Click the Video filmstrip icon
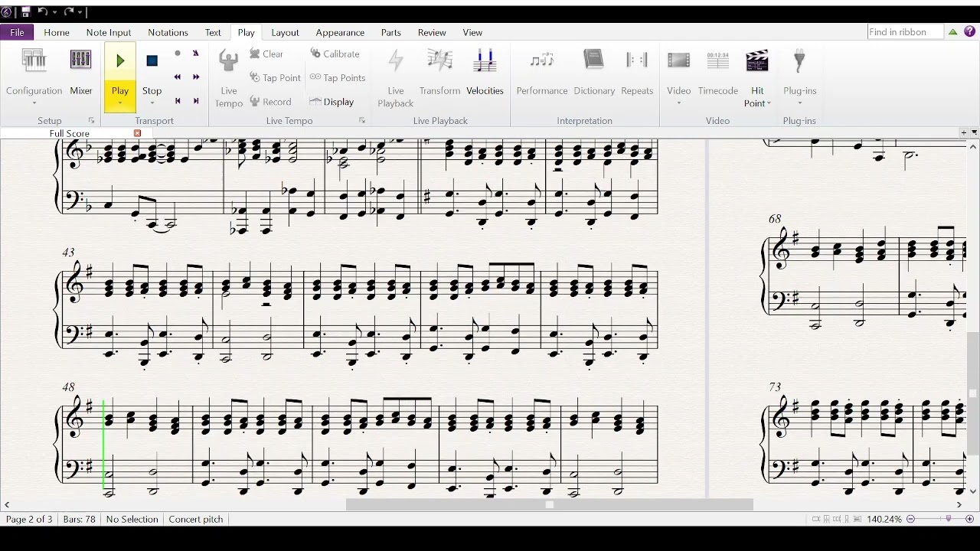The width and height of the screenshot is (980, 551). click(x=678, y=61)
